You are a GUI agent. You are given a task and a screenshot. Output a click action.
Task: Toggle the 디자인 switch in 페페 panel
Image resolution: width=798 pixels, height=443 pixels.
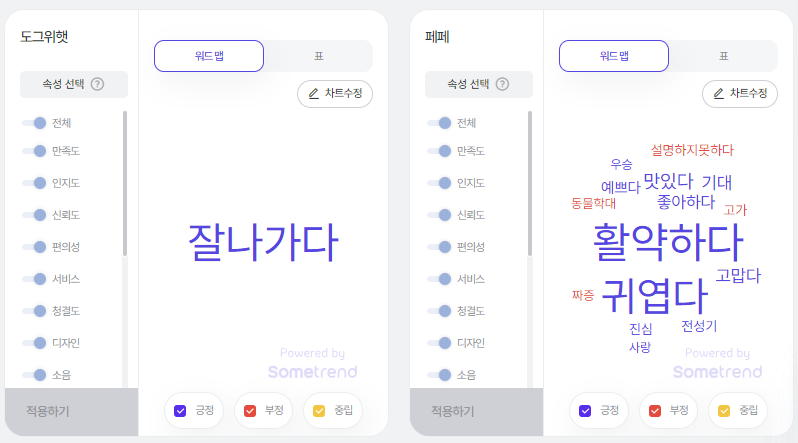[x=439, y=343]
